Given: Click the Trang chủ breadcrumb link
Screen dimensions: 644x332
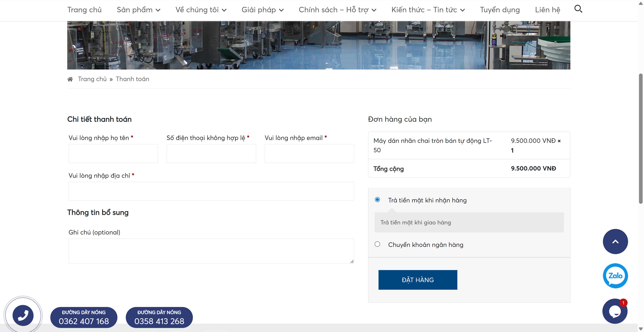Looking at the screenshot, I should pos(92,79).
